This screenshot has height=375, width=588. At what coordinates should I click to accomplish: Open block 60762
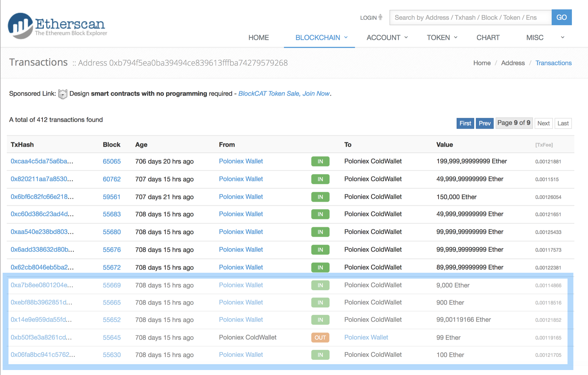coord(112,179)
